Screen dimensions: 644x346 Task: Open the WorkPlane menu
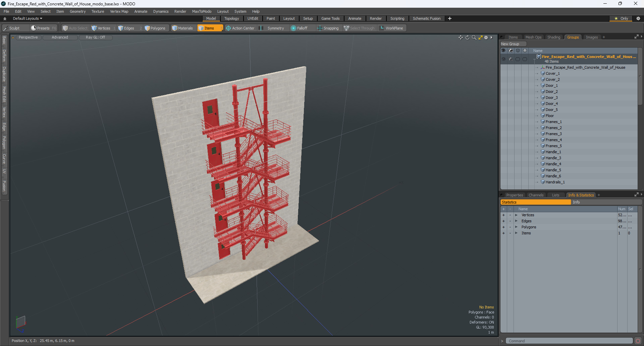tap(391, 28)
